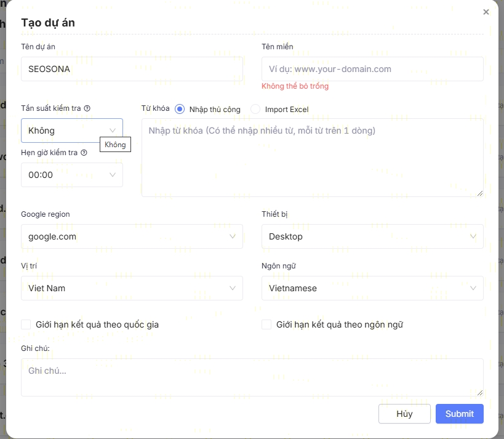Focus the Ghi chú notes textarea

coord(252,377)
